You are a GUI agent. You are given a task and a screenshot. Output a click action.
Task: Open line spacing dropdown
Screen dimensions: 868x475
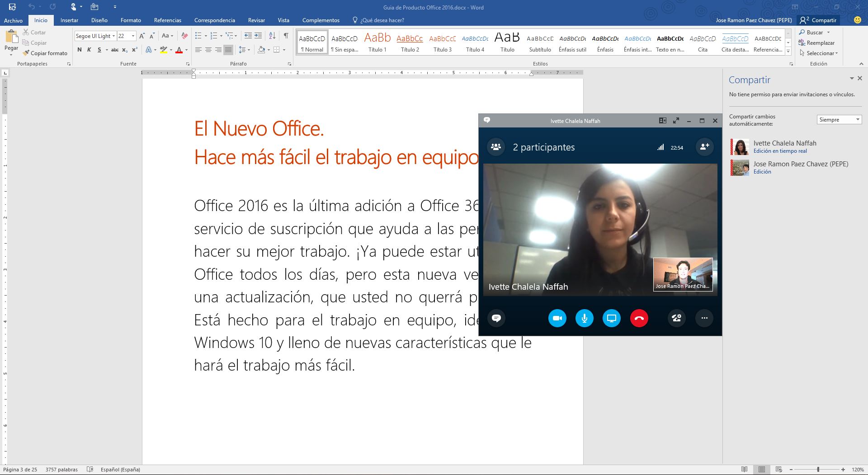[244, 50]
